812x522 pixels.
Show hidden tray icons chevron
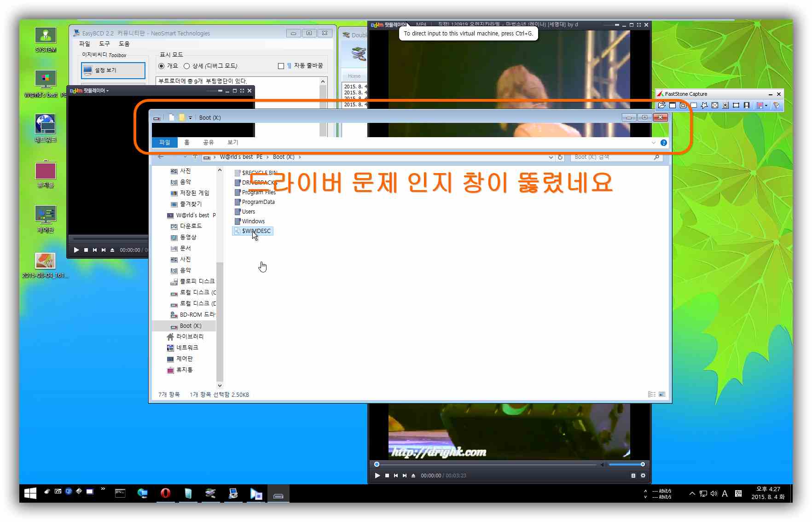(692, 493)
